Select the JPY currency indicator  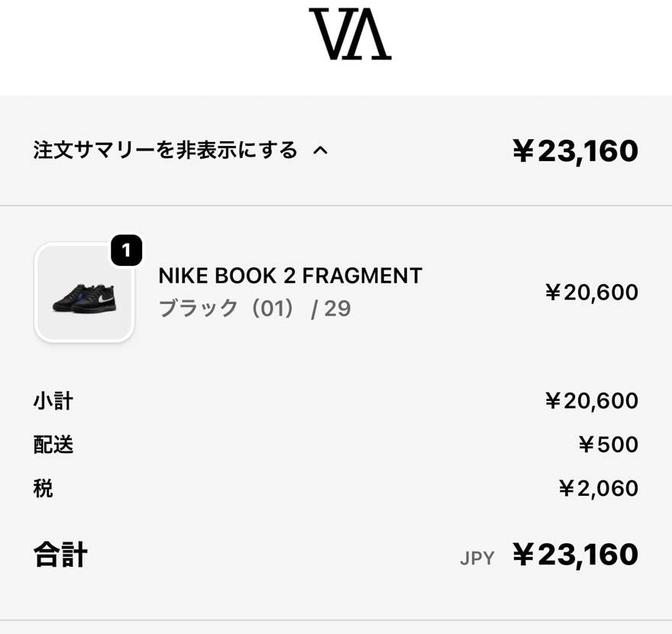[x=480, y=558]
